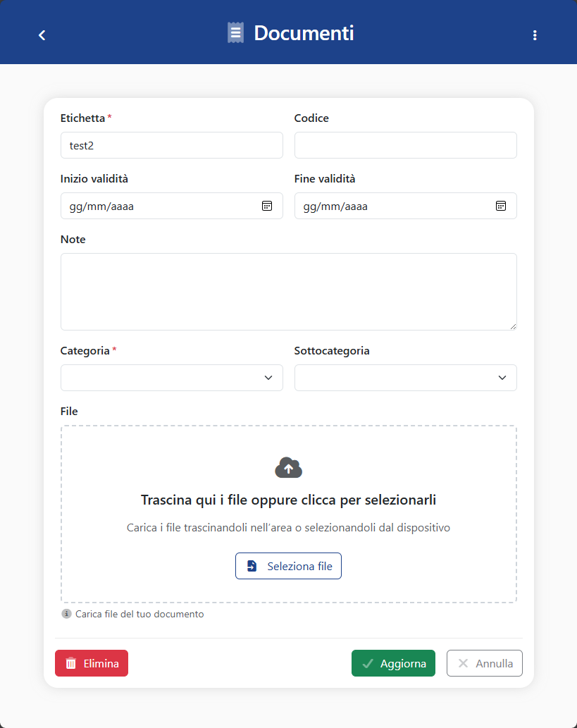577x728 pixels.
Task: Open the calendar picker for Fine validità
Action: point(501,206)
